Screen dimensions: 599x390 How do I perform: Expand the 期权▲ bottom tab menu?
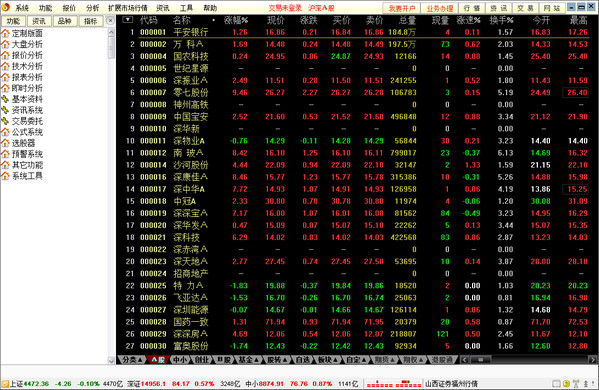pos(413,359)
